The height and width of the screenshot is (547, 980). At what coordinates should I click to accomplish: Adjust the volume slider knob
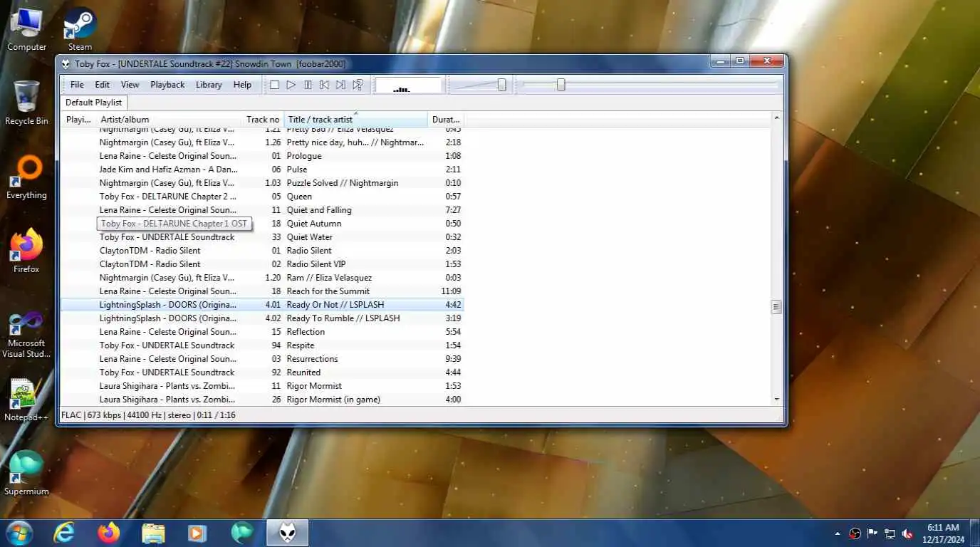tap(501, 85)
